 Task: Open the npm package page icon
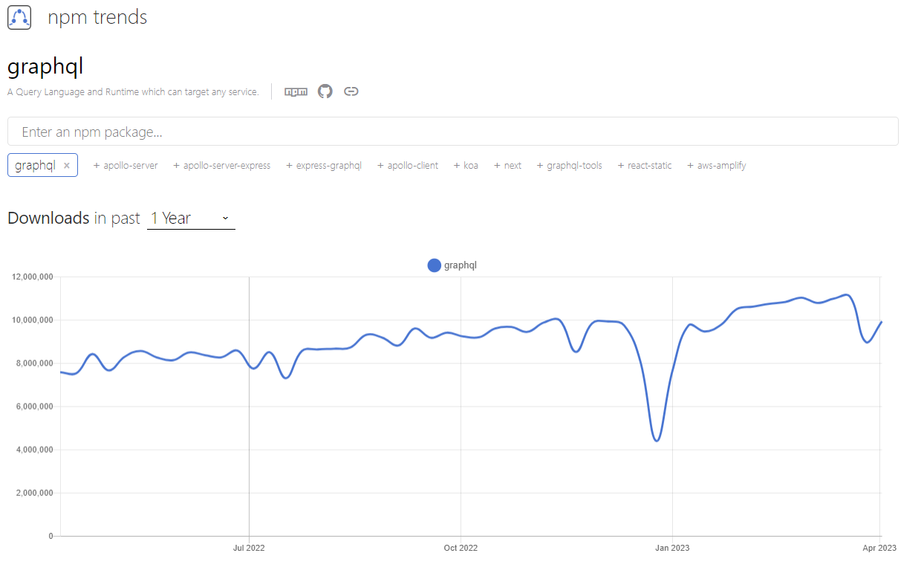(x=296, y=91)
